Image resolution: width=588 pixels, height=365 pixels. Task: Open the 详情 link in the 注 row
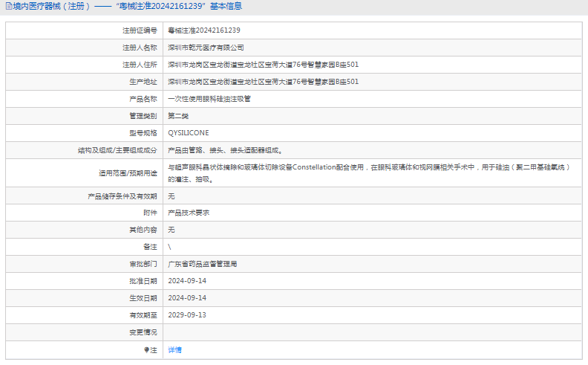[x=174, y=350]
